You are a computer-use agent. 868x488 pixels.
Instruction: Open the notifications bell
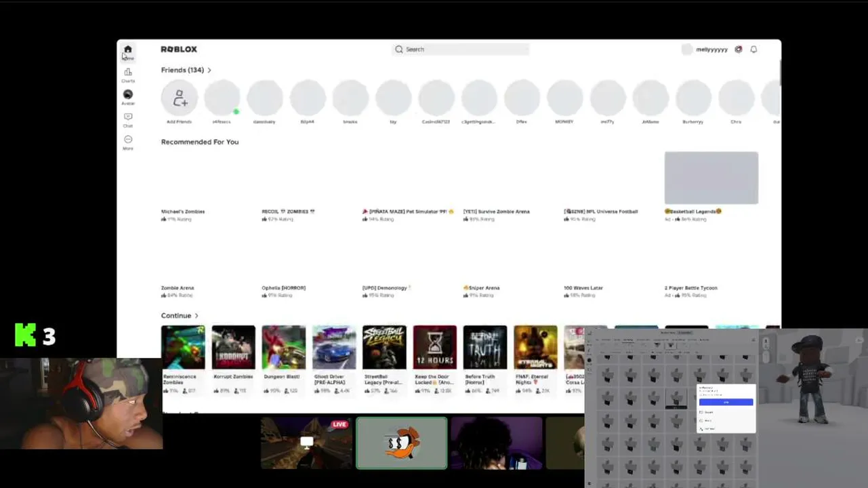point(753,49)
